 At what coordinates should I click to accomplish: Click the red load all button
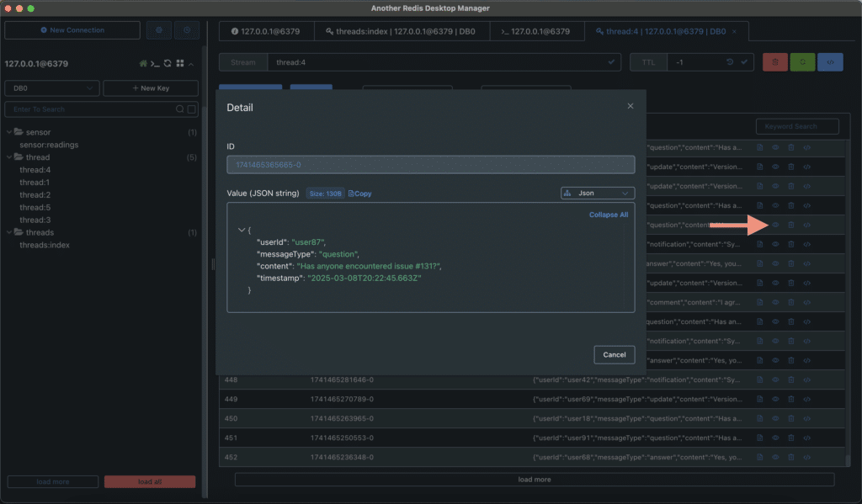(x=150, y=480)
